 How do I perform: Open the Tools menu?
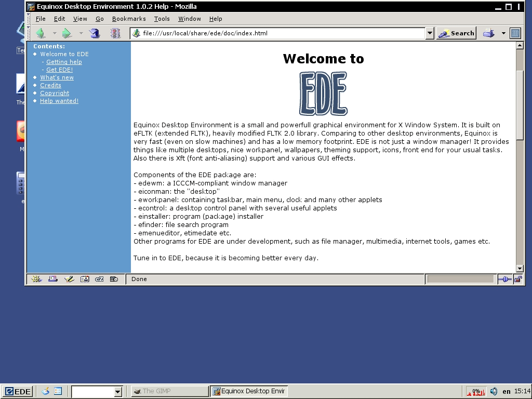[162, 19]
